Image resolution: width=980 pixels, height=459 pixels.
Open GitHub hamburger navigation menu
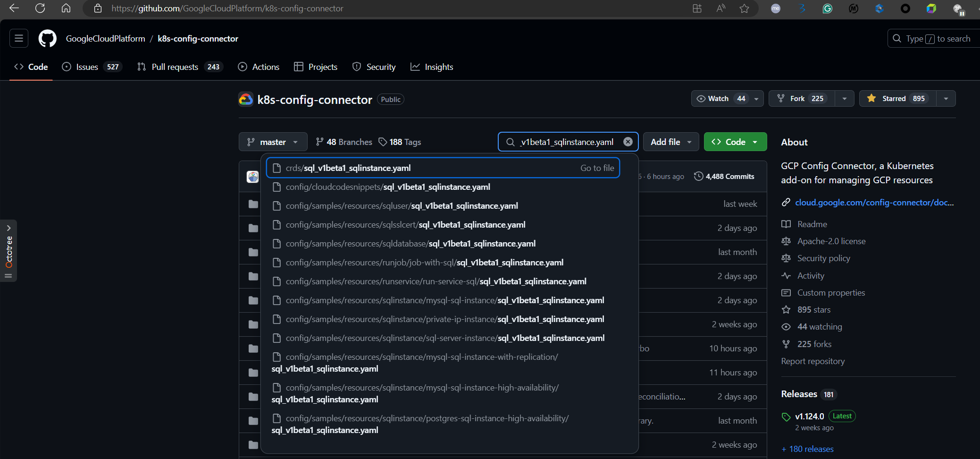click(19, 38)
